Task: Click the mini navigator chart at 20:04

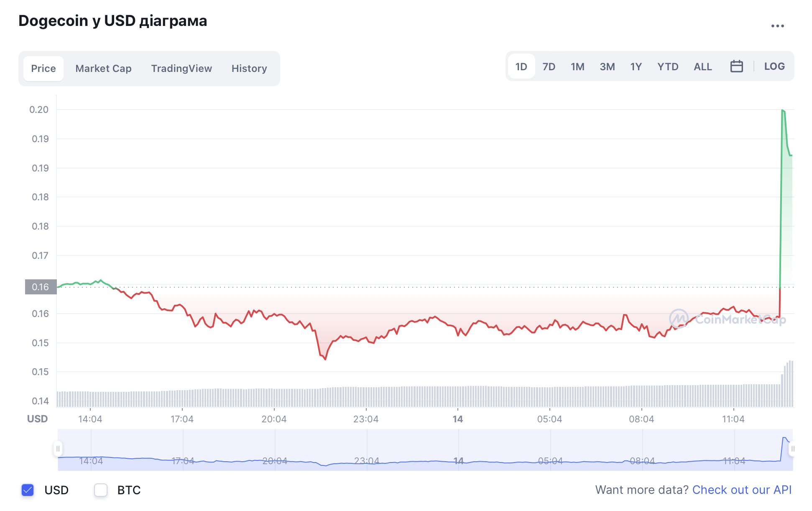Action: click(x=275, y=461)
